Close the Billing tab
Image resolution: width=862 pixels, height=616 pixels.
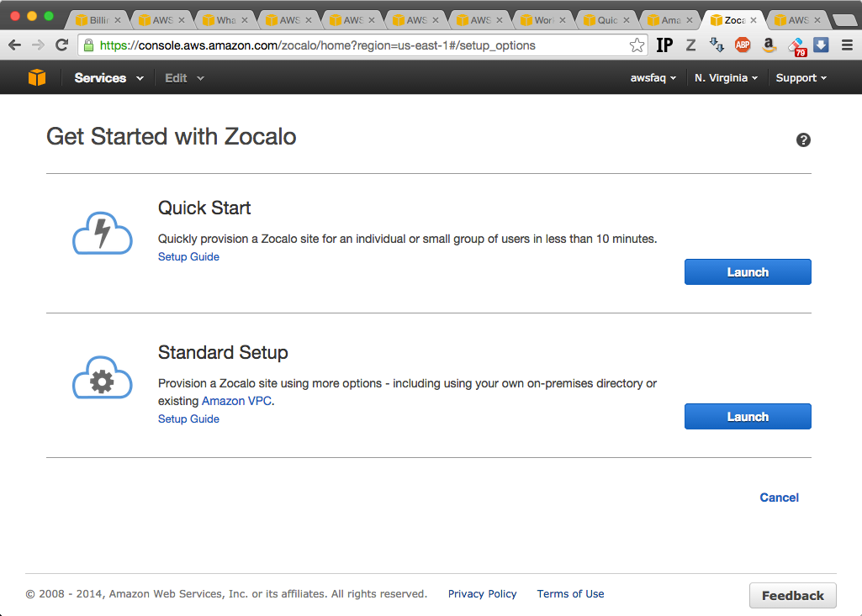pyautogui.click(x=117, y=20)
